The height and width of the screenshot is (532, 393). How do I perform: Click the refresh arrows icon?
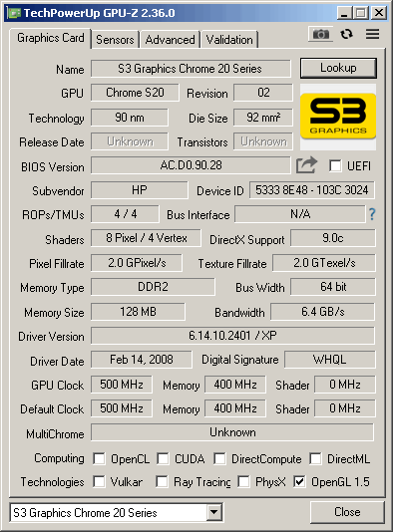tap(346, 34)
